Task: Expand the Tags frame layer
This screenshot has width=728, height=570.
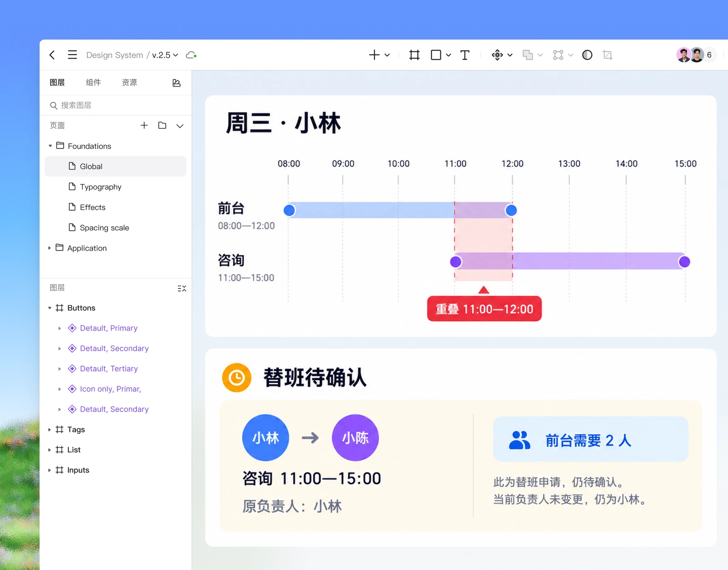Action: [50, 430]
